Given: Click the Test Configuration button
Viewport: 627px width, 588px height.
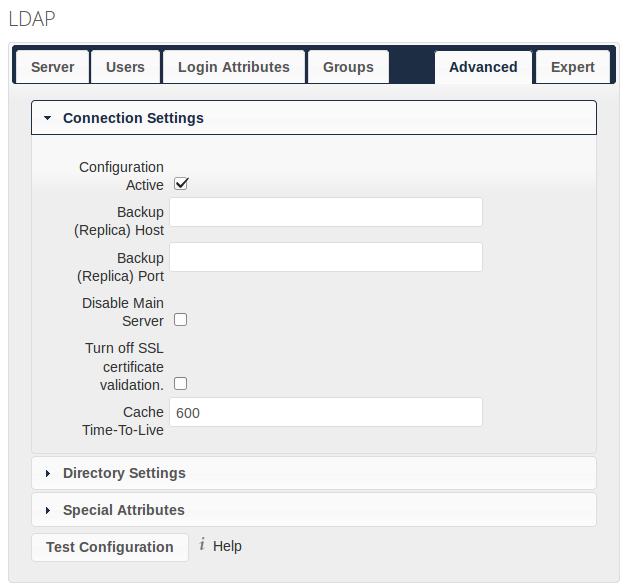Looking at the screenshot, I should pos(110,547).
